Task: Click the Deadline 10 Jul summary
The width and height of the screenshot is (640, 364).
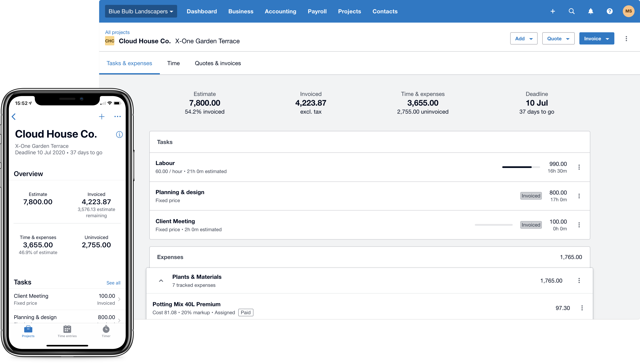Action: (x=537, y=103)
